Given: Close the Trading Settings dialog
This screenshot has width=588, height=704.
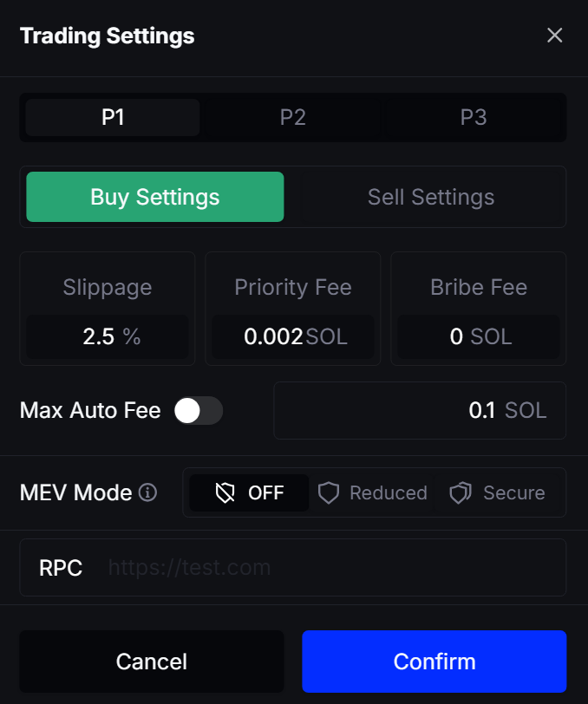Looking at the screenshot, I should pos(555,36).
